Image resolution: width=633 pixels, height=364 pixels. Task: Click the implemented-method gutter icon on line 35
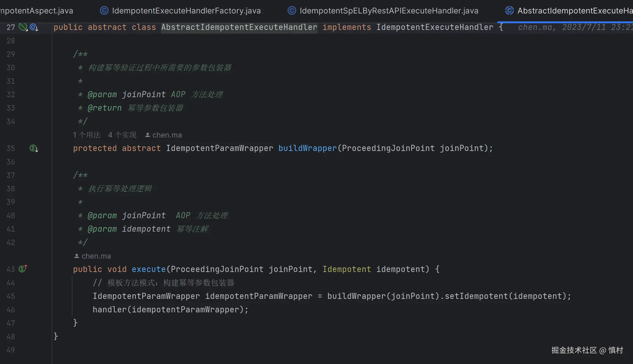[33, 148]
